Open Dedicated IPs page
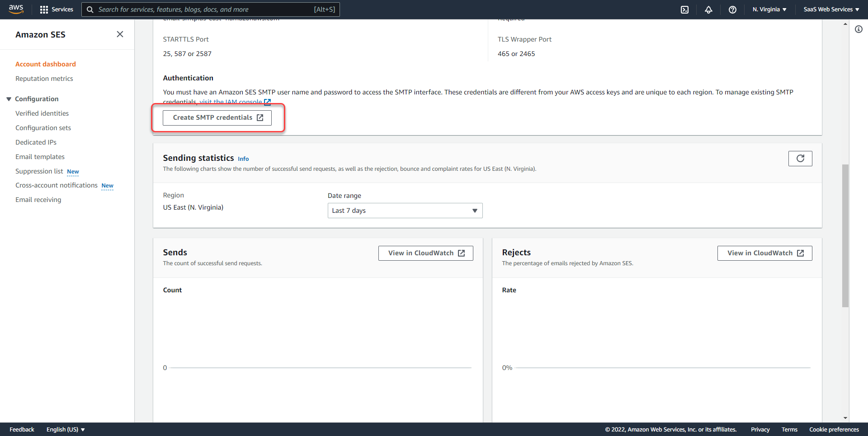Screen dimensions: 868x436 (x=36, y=142)
